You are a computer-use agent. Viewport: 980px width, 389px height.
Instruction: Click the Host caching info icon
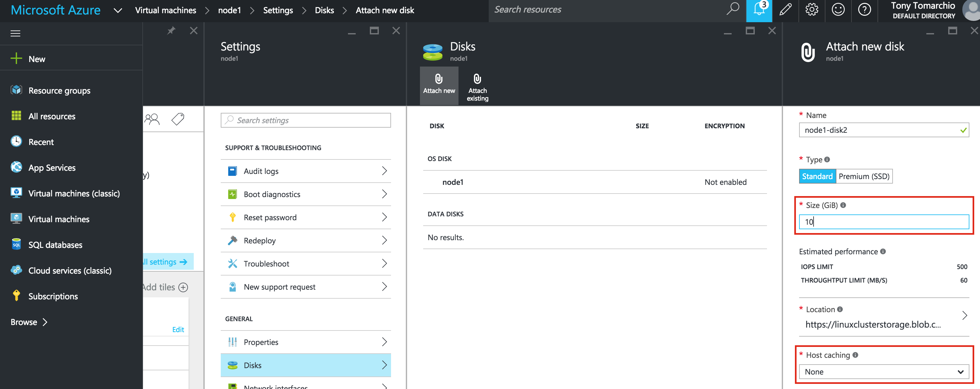[x=856, y=355]
